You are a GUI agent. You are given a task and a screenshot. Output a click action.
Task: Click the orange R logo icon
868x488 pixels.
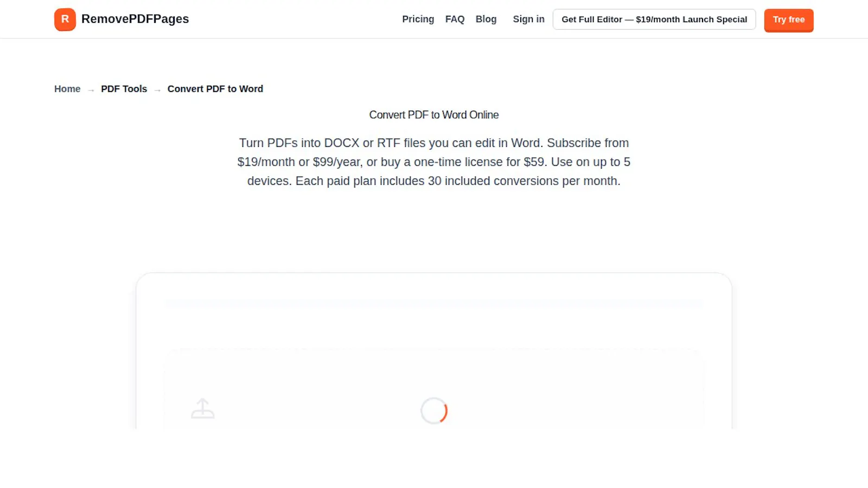[65, 20]
